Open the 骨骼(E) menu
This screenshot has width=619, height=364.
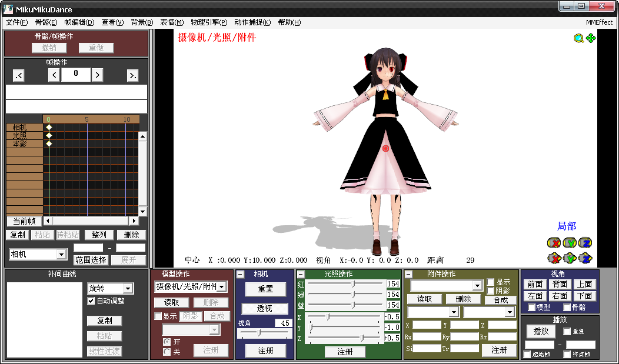coord(46,22)
